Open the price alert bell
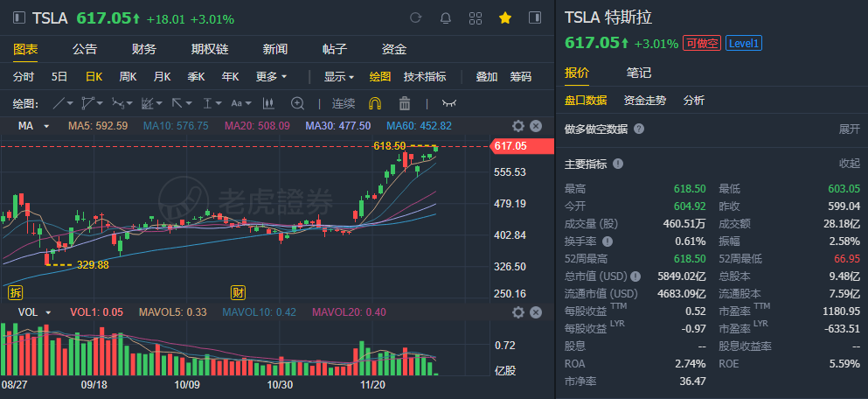The image size is (868, 399). point(446,18)
